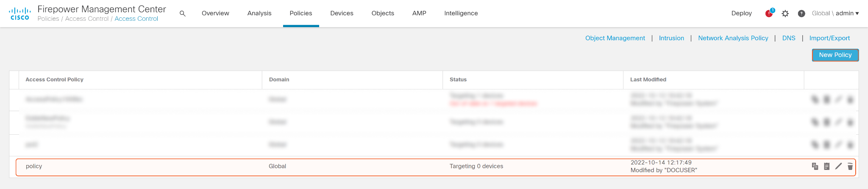Open the Intelligence menu
This screenshot has height=189, width=868.
point(461,14)
